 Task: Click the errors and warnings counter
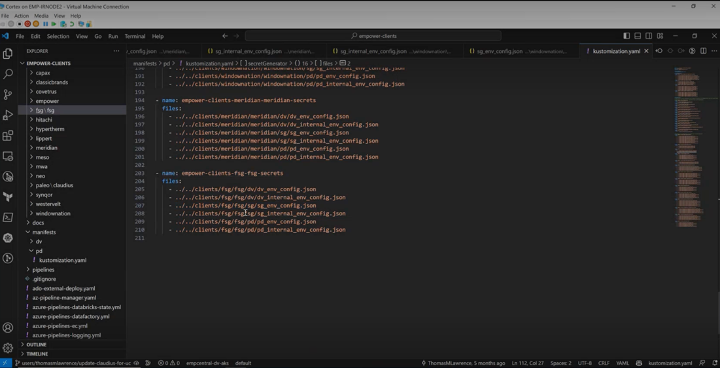click(169, 363)
